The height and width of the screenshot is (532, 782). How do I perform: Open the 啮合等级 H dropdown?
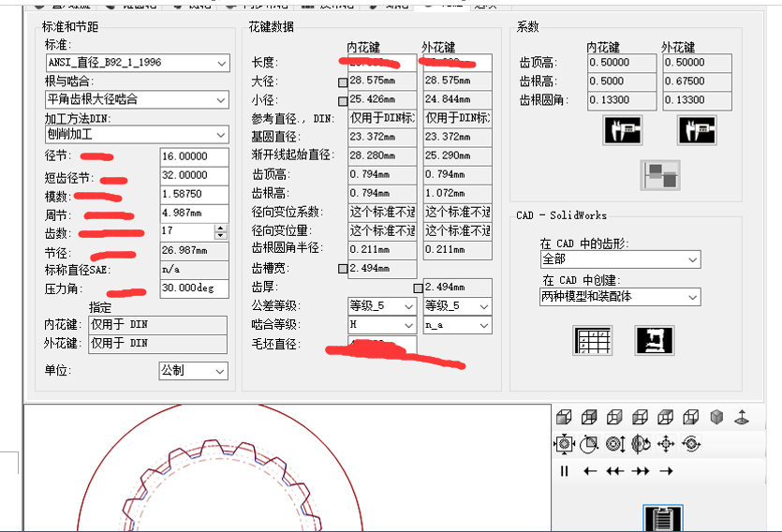pyautogui.click(x=382, y=325)
